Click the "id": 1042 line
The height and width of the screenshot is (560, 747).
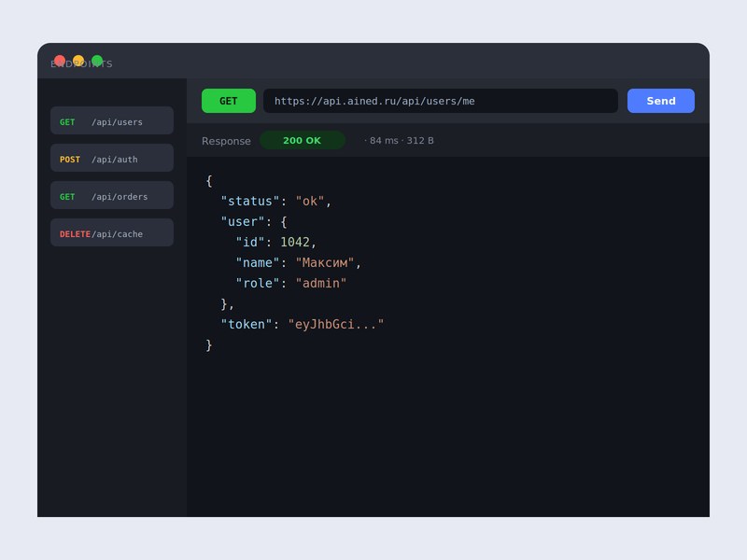[275, 243]
